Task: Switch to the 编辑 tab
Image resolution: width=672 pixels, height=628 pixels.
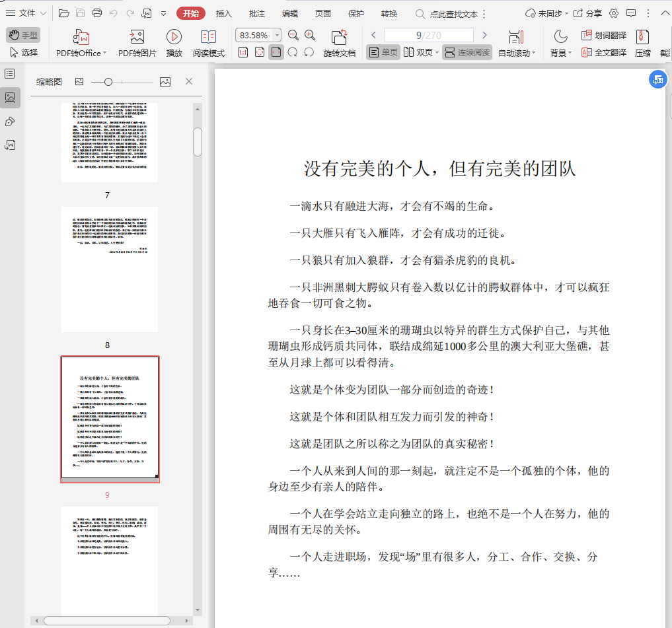Action: (289, 14)
